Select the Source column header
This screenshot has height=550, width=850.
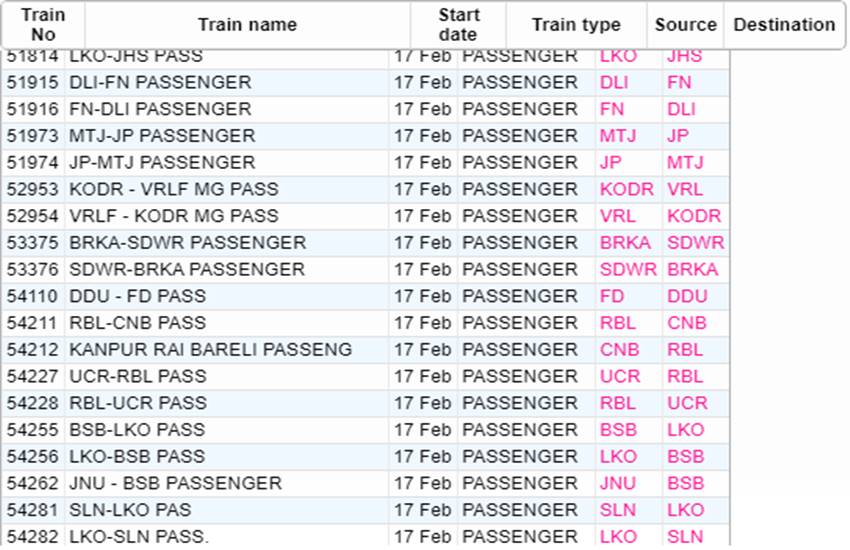click(x=685, y=25)
